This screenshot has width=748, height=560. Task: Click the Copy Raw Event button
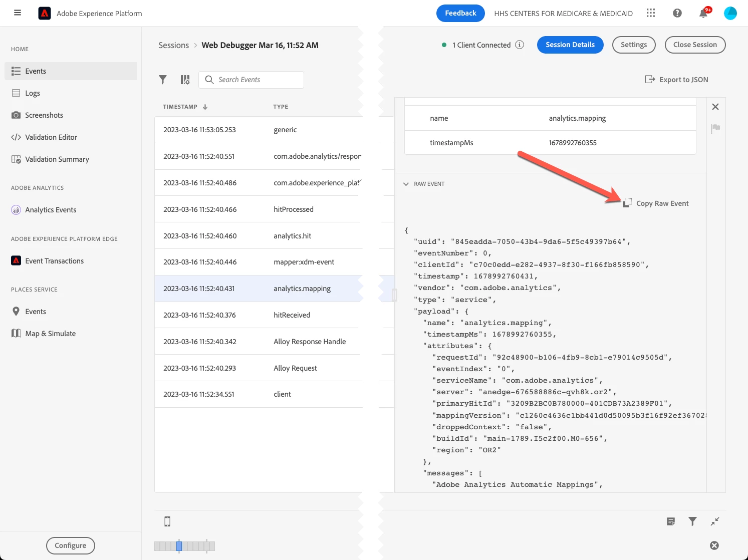pyautogui.click(x=656, y=203)
